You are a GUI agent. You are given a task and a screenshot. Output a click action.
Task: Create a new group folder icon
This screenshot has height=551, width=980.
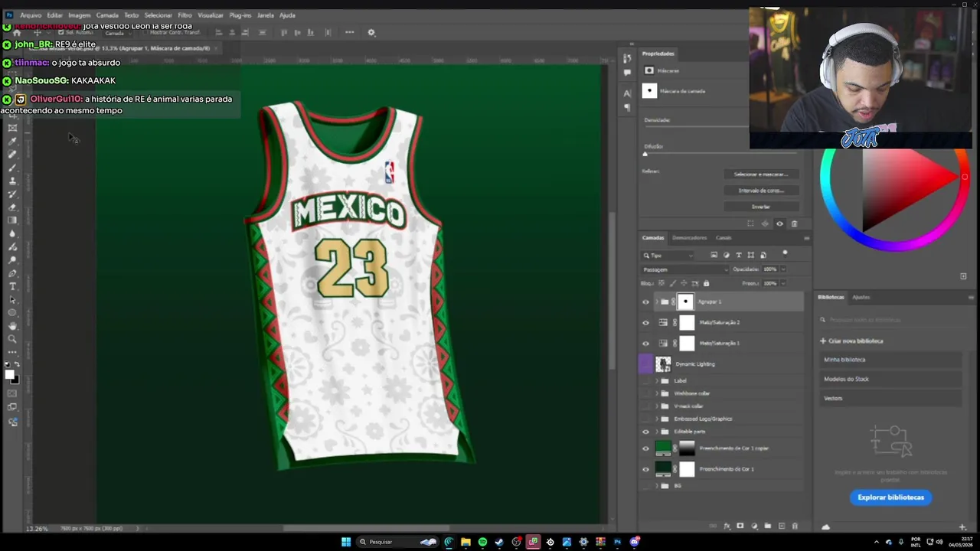(768, 526)
